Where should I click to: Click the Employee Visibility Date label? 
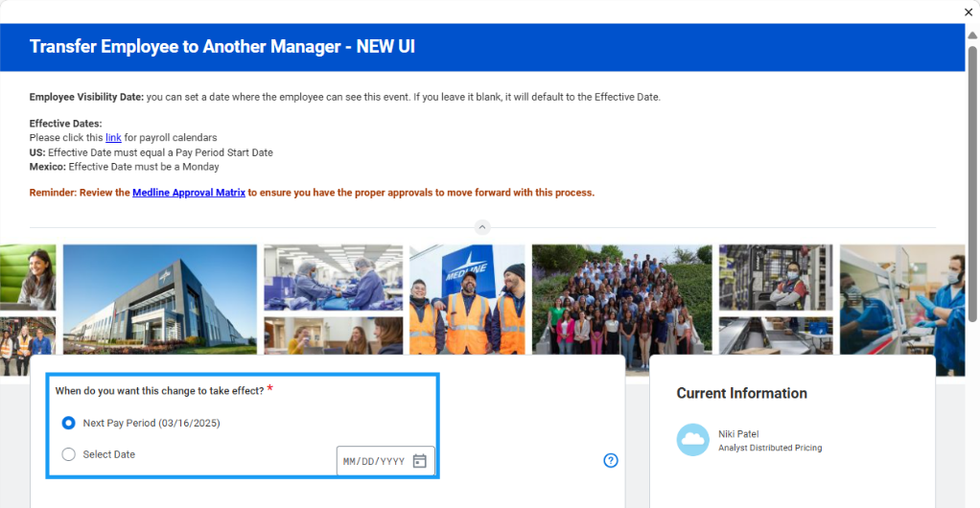[x=86, y=97]
